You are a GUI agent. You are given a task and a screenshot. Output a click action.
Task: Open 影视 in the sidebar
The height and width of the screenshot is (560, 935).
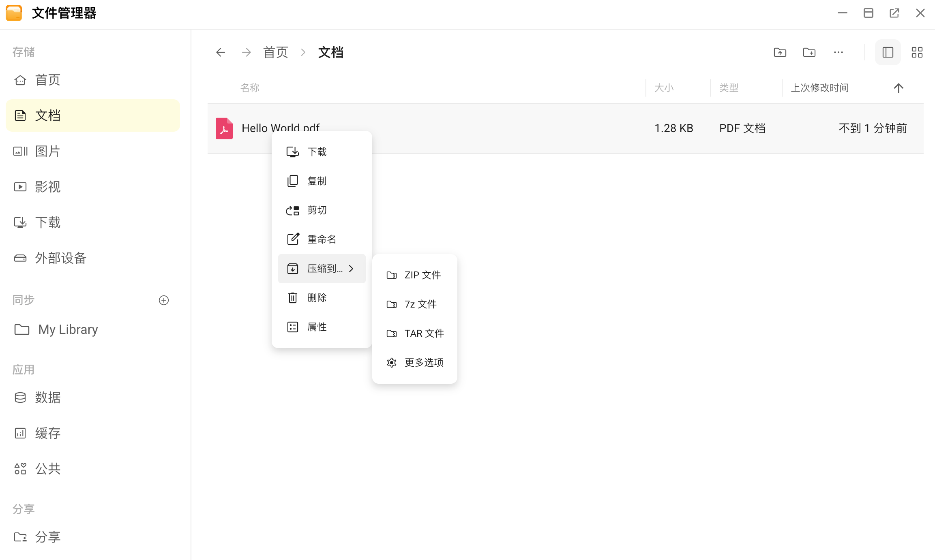pos(93,187)
